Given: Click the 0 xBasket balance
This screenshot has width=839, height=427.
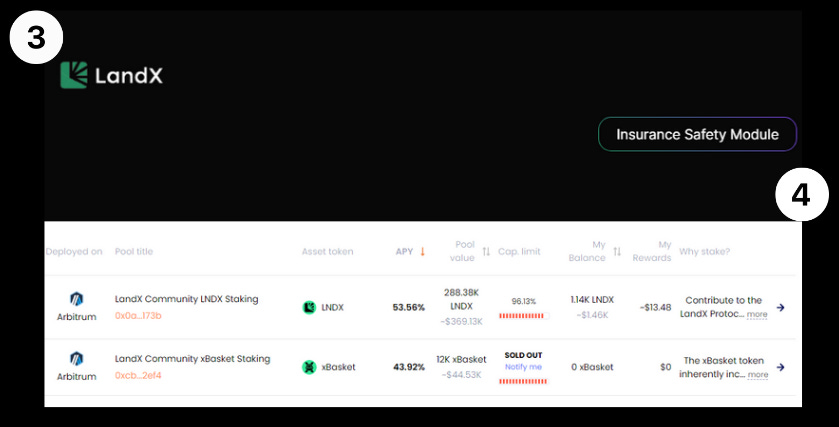Looking at the screenshot, I should (x=592, y=367).
